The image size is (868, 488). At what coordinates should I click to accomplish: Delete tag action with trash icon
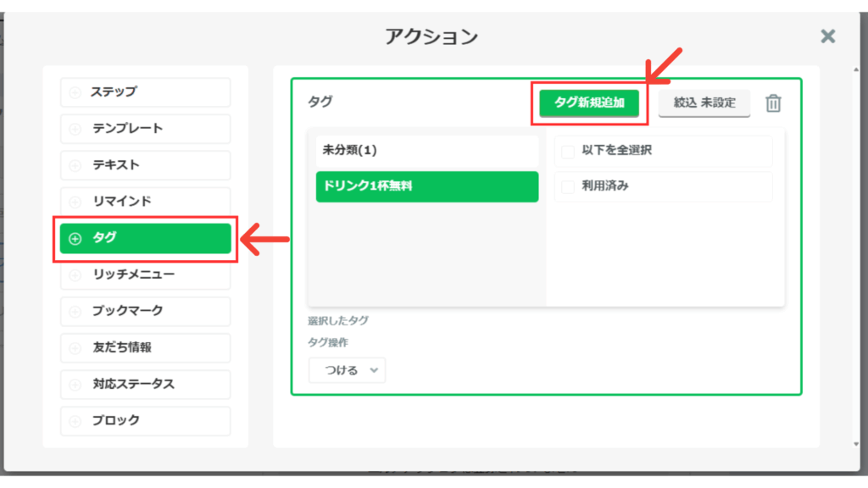pos(773,103)
